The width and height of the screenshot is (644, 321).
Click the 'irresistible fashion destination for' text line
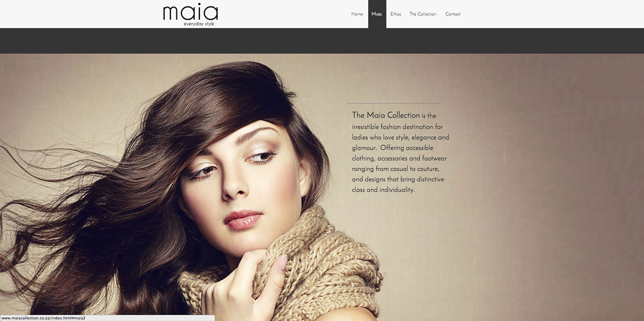(x=398, y=127)
